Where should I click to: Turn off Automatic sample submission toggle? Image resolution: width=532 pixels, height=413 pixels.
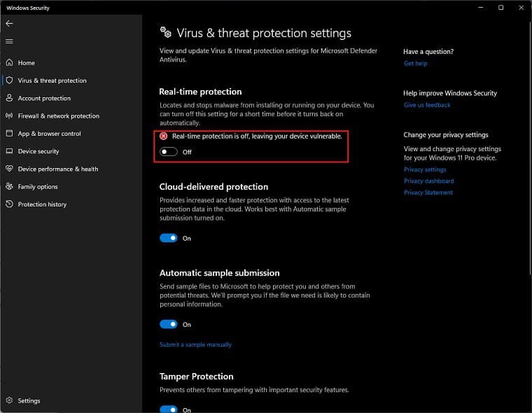[169, 324]
